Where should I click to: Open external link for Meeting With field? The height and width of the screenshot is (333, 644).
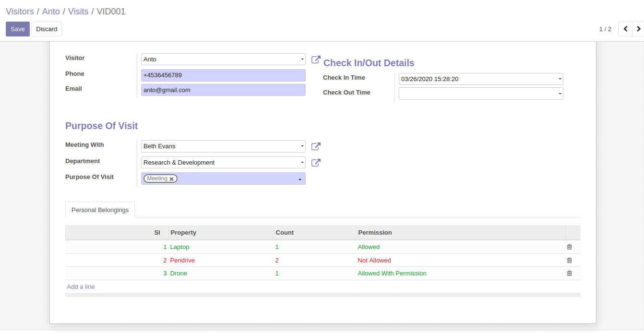(x=316, y=146)
